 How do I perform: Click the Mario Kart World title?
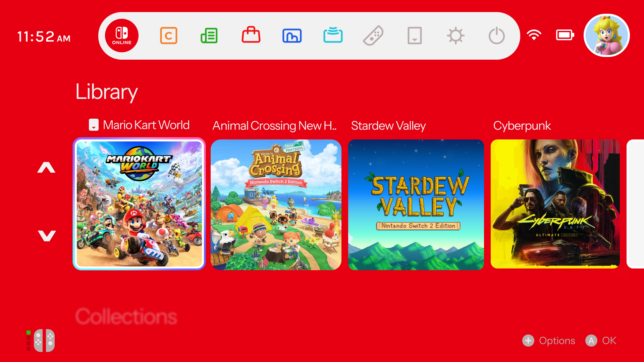[x=146, y=125]
